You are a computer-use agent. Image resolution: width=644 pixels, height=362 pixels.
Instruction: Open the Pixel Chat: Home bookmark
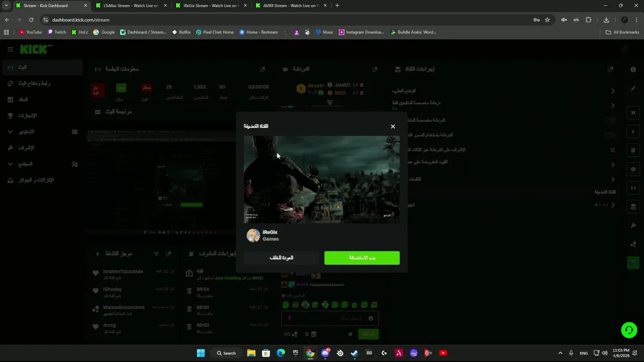coord(215,32)
